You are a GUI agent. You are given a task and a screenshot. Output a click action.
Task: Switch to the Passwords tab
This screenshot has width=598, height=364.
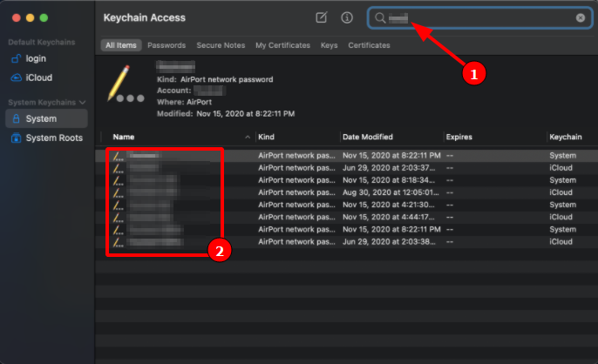166,45
